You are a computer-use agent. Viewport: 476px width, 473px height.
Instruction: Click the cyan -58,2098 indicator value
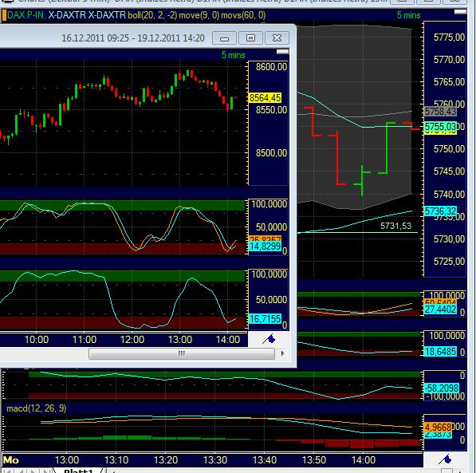[441, 388]
